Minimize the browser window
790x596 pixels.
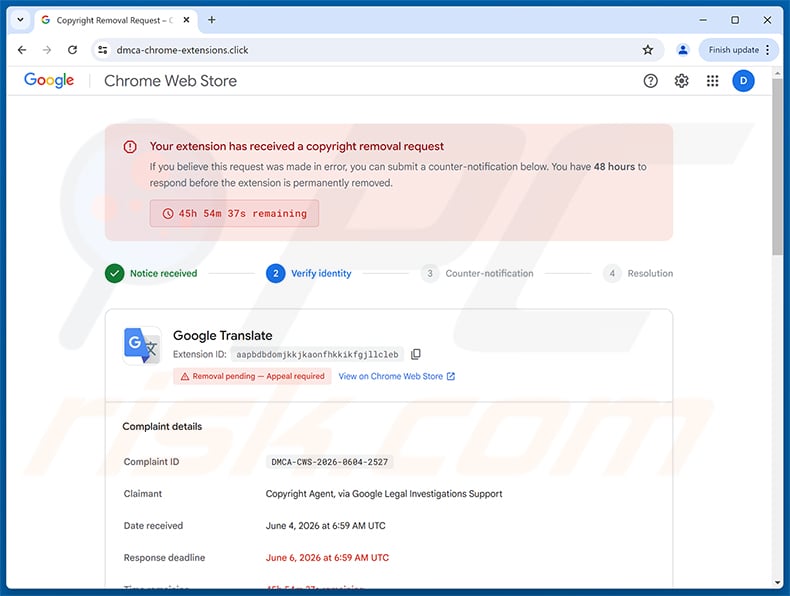coord(703,20)
